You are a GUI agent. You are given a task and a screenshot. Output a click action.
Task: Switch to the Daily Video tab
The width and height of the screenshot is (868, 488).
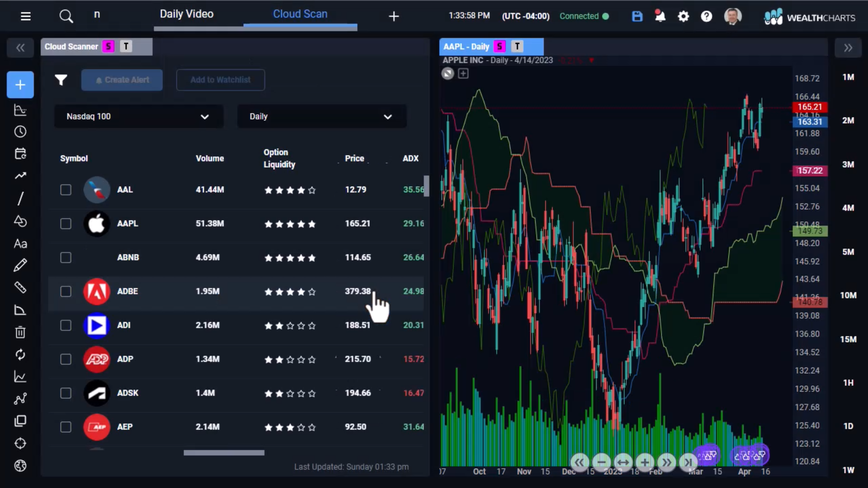coord(186,14)
